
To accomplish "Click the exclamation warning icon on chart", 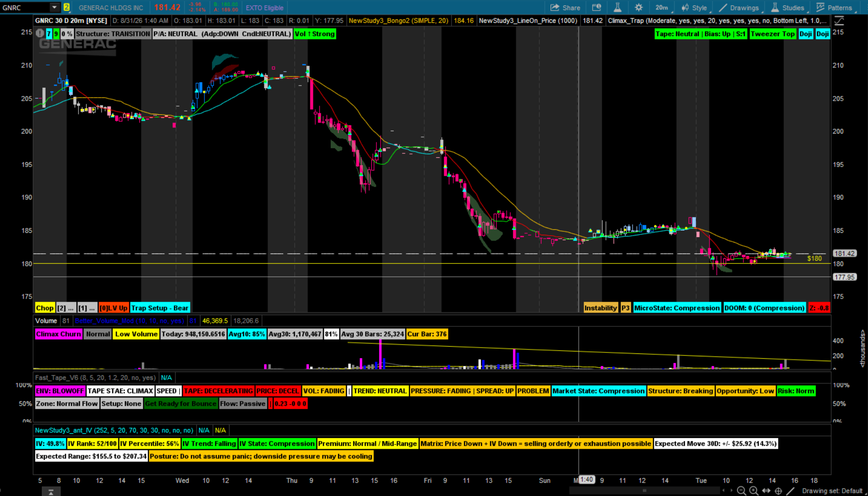I will [40, 34].
